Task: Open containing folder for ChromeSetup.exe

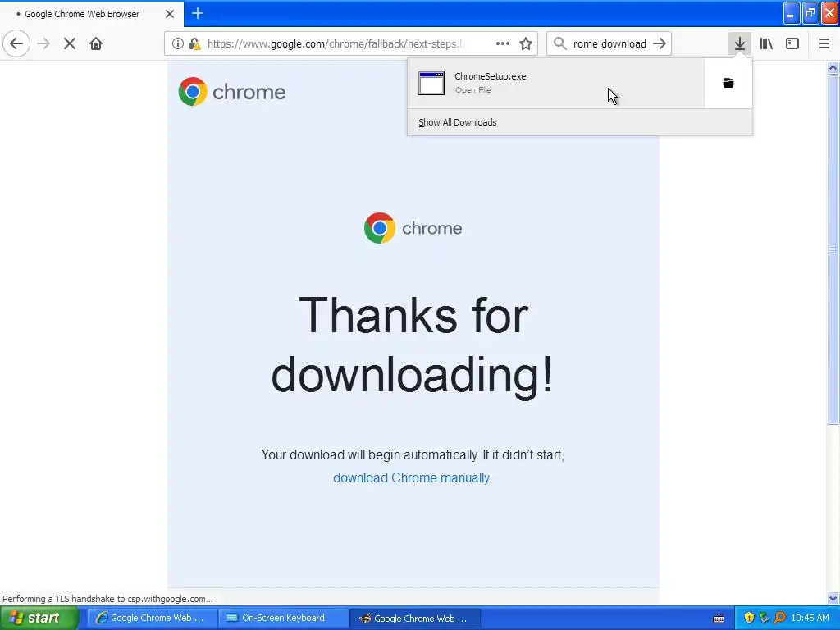Action: click(x=728, y=83)
